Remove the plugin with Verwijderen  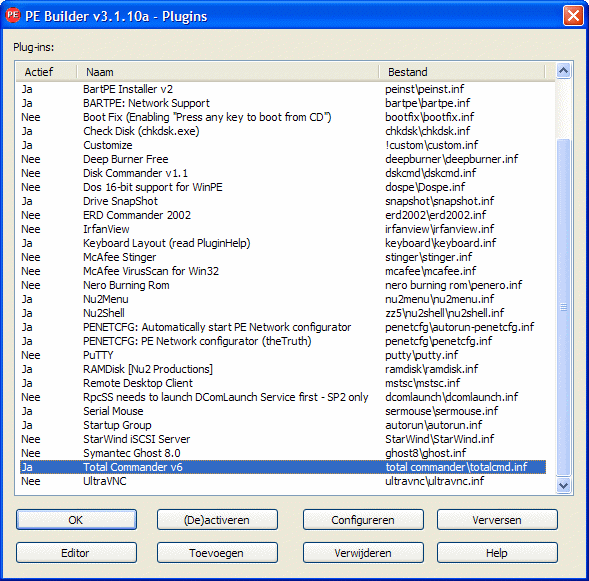pyautogui.click(x=363, y=553)
